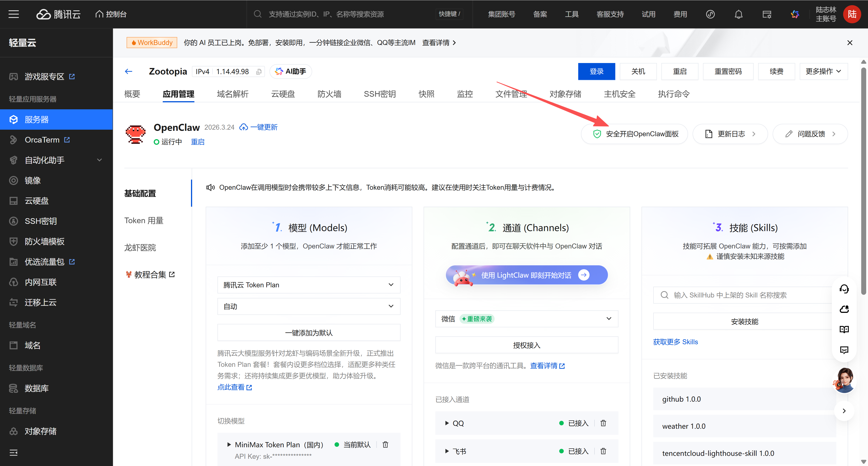Open the circular tool icon next to 费用
The width and height of the screenshot is (868, 466).
pos(710,14)
